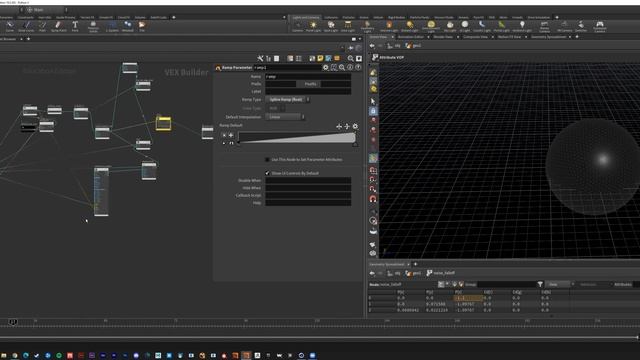Image resolution: width=640 pixels, height=360 pixels.
Task: Add point to ramp with plus button
Action: pyautogui.click(x=231, y=135)
